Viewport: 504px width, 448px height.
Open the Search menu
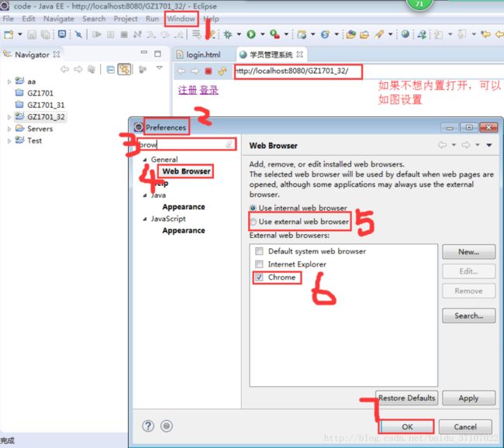pos(94,19)
